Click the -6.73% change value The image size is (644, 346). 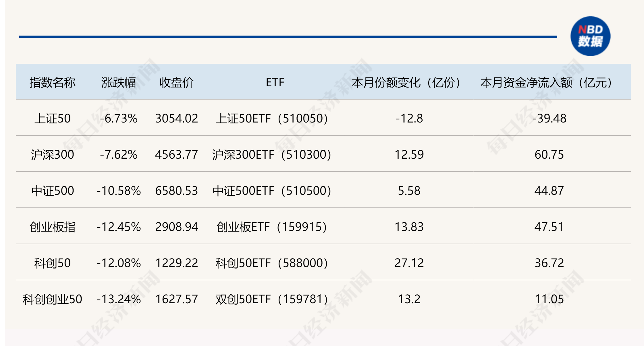click(x=119, y=118)
